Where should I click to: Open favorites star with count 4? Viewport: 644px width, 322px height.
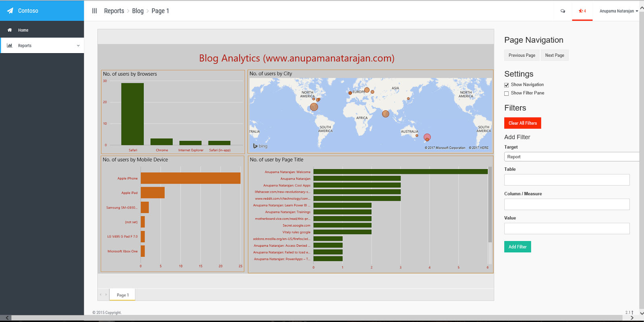point(582,11)
